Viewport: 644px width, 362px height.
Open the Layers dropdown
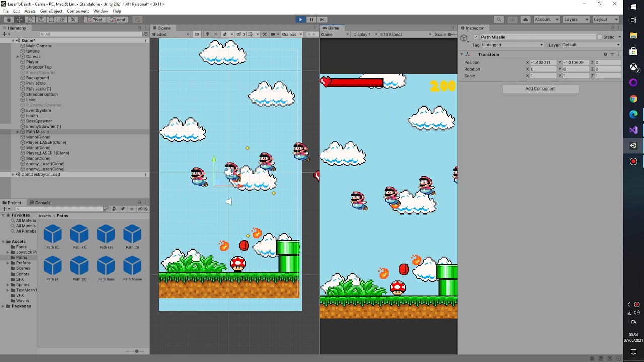576,20
